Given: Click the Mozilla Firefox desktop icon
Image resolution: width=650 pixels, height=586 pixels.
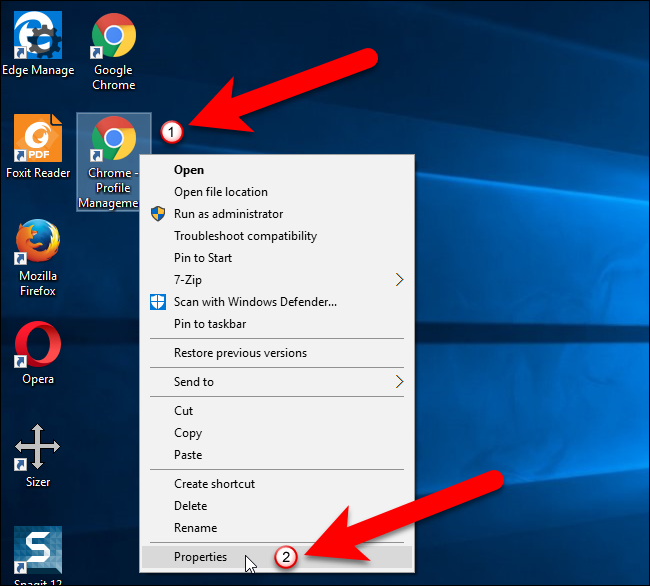Looking at the screenshot, I should point(38,258).
